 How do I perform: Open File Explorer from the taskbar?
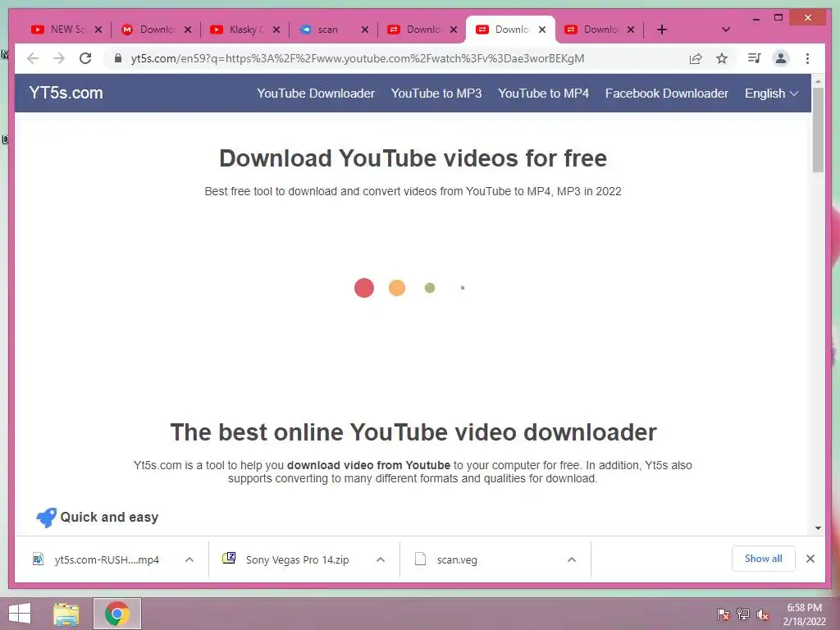(x=66, y=614)
